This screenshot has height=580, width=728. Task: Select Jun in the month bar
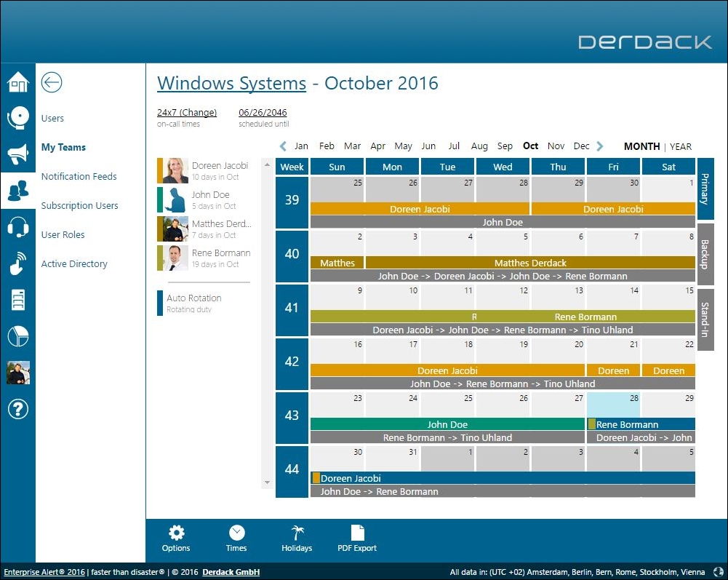click(x=428, y=146)
